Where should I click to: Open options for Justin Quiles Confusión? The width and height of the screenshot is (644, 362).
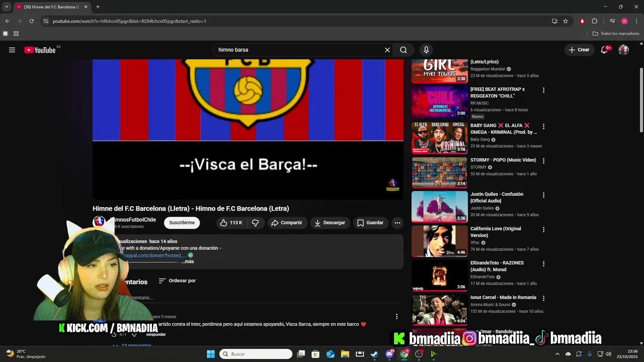pos(543,195)
